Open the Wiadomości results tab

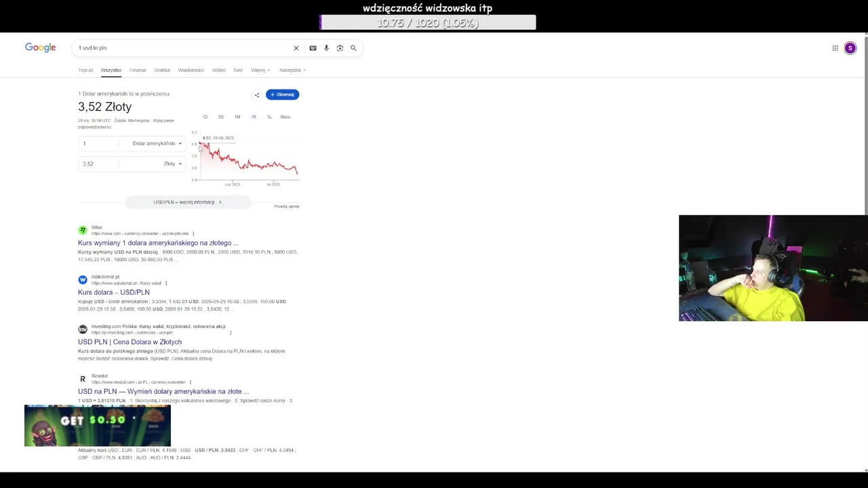tap(191, 70)
